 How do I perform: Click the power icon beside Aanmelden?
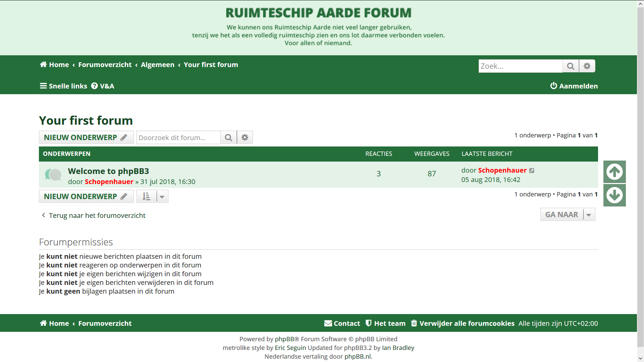point(553,86)
